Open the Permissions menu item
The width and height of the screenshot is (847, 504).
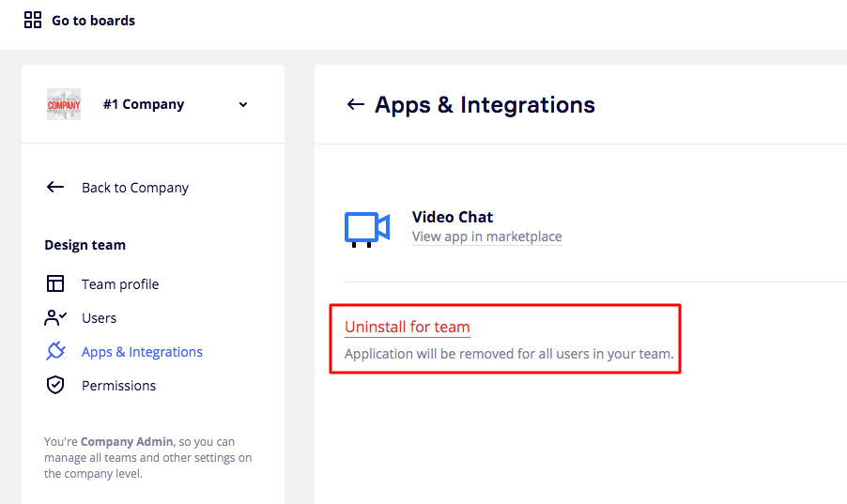pyautogui.click(x=118, y=386)
